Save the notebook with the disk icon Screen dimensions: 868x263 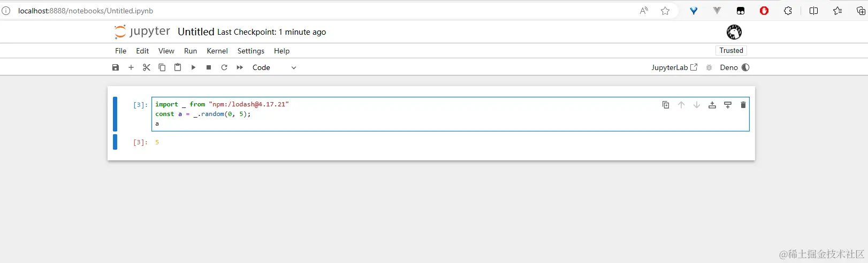pyautogui.click(x=116, y=67)
